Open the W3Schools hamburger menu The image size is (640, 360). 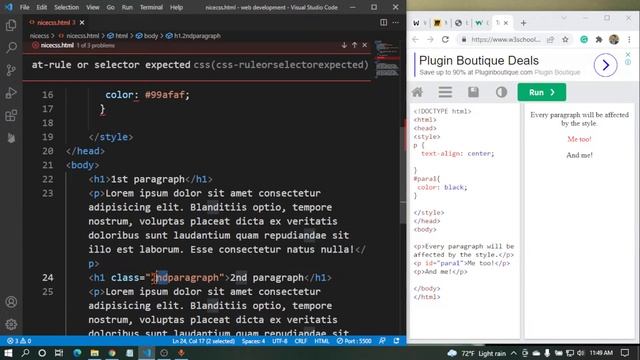click(x=445, y=92)
